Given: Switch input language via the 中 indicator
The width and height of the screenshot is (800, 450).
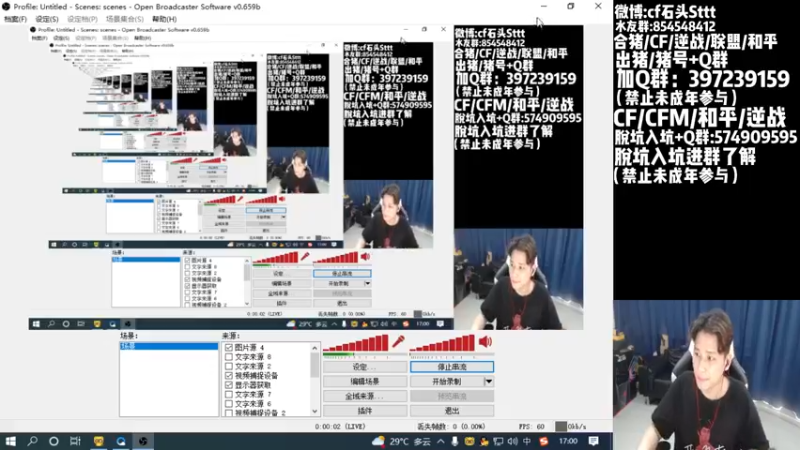Looking at the screenshot, I should click(527, 441).
